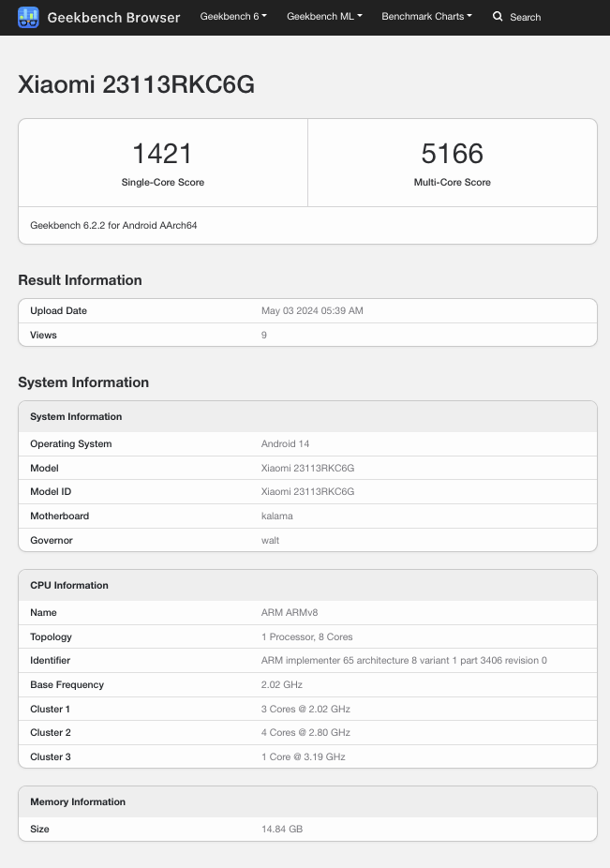
Task: Click the Search link in navbar
Action: click(526, 17)
